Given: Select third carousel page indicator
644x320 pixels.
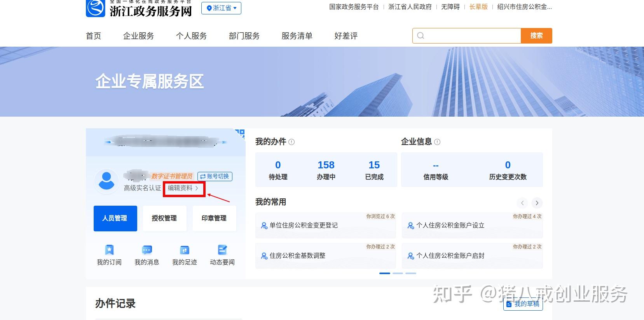Looking at the screenshot, I should pos(411,273).
